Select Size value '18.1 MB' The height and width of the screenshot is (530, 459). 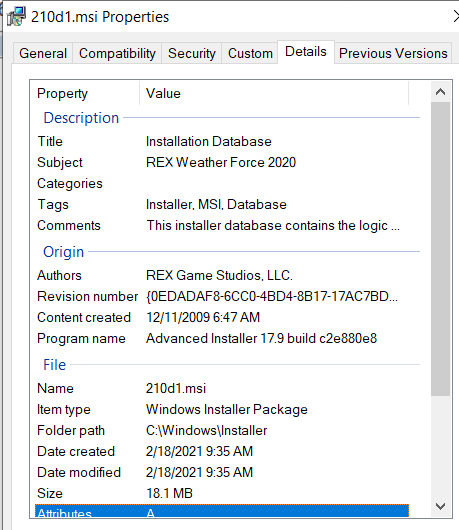pyautogui.click(x=169, y=493)
